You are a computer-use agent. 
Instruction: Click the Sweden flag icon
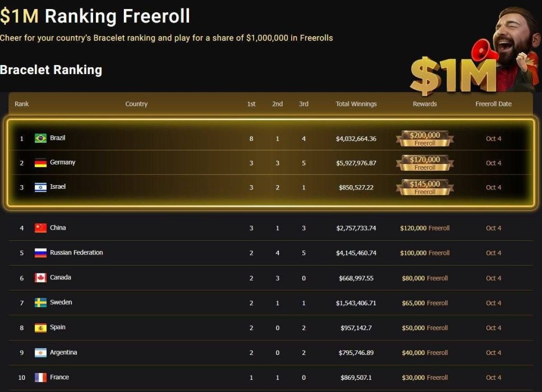click(x=41, y=303)
